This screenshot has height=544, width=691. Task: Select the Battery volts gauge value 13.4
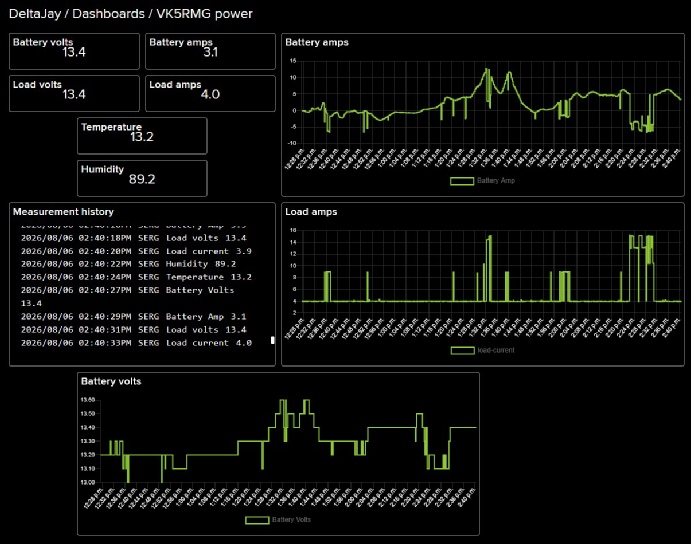tap(74, 52)
